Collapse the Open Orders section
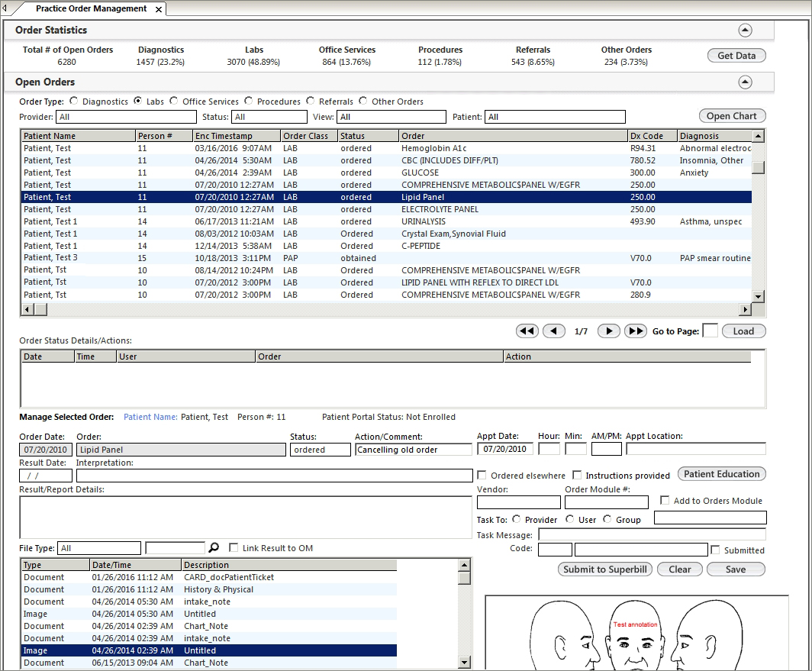Viewport: 812px width, 671px height. tap(745, 82)
